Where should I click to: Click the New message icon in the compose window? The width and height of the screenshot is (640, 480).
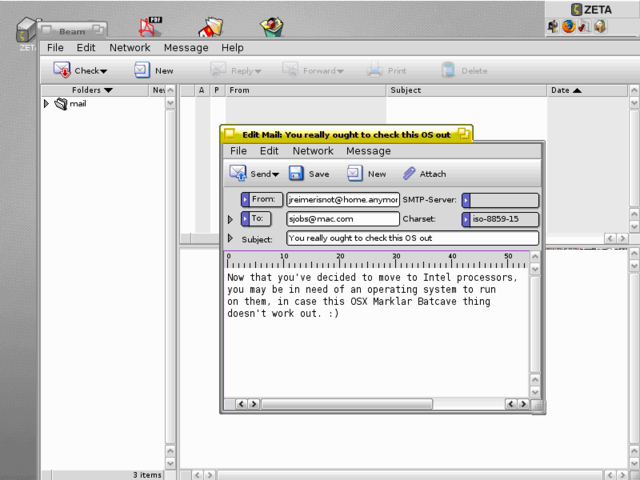pyautogui.click(x=355, y=173)
